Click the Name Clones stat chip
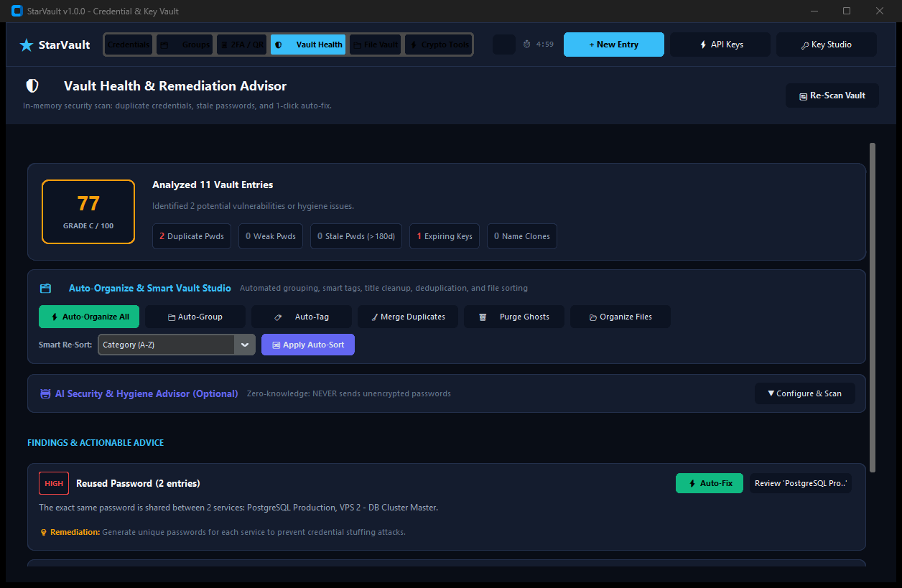The image size is (902, 588). click(x=522, y=236)
